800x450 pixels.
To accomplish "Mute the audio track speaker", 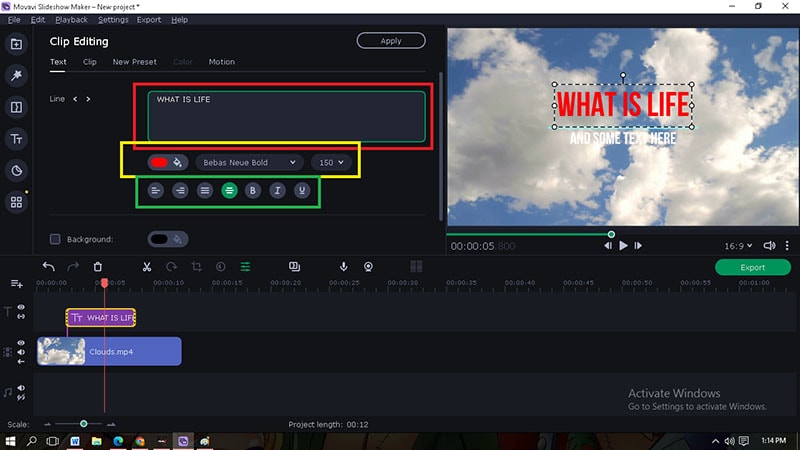I will coord(21,388).
